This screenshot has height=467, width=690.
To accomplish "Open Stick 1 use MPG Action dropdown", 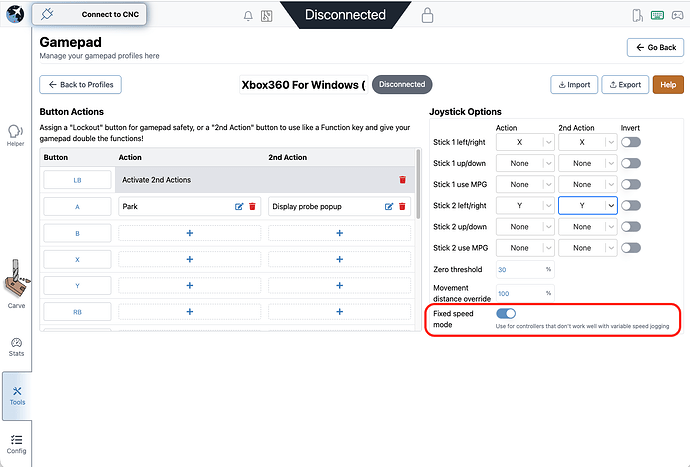I will click(525, 184).
